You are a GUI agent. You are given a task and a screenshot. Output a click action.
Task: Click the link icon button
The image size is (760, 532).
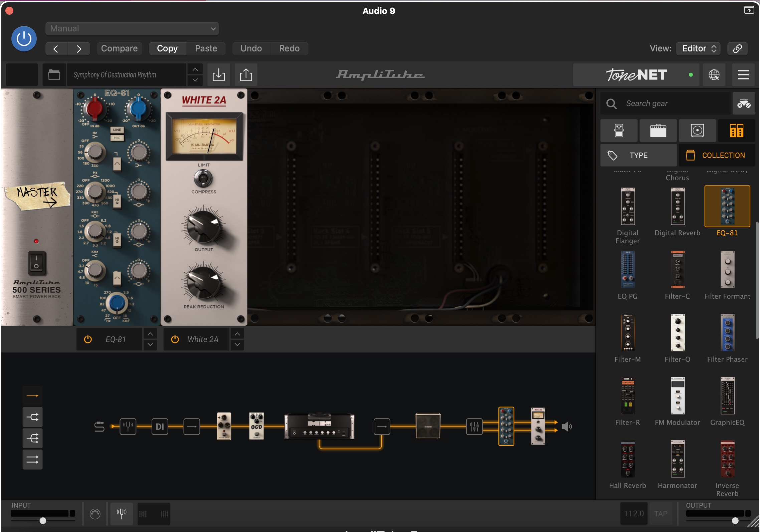tap(738, 49)
